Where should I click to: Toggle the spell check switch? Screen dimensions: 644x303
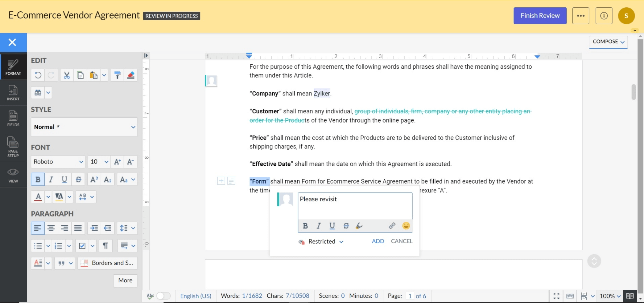click(163, 296)
